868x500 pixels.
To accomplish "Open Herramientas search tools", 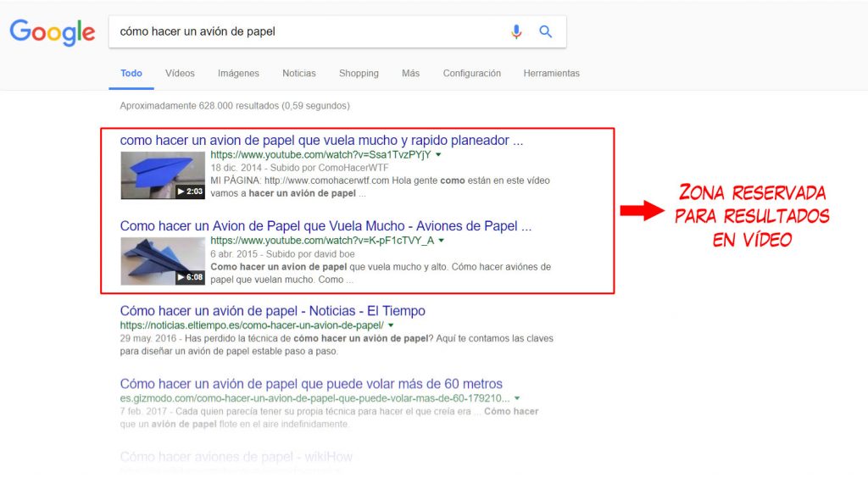I will coord(551,74).
